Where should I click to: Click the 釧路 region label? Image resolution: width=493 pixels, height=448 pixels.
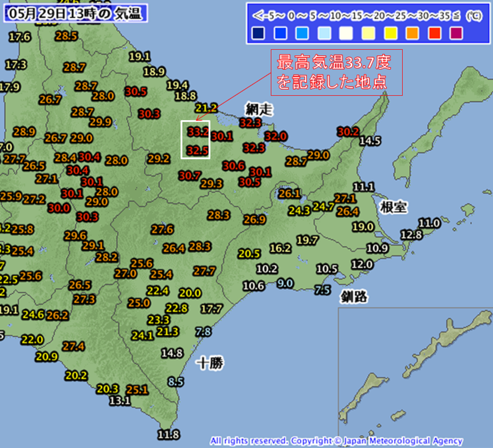[354, 296]
